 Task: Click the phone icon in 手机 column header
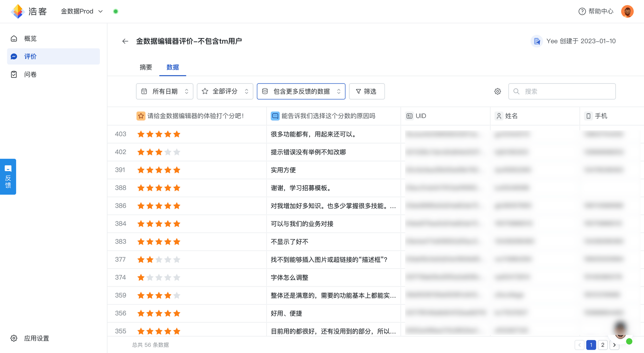point(589,116)
